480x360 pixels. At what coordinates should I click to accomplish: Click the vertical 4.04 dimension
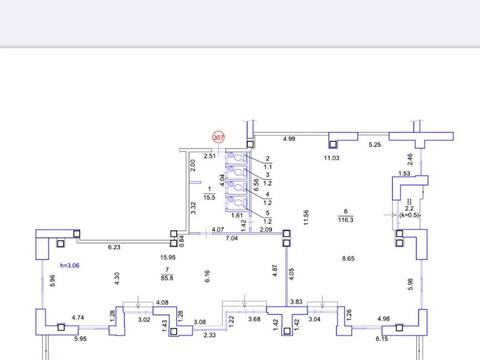(x=222, y=180)
